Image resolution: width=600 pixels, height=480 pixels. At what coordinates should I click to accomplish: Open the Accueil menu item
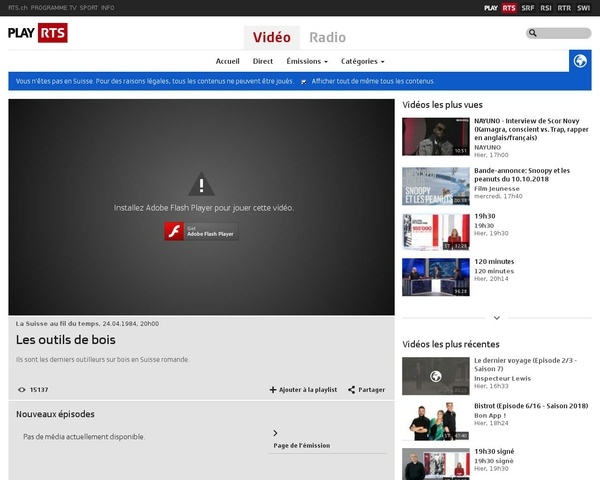227,61
